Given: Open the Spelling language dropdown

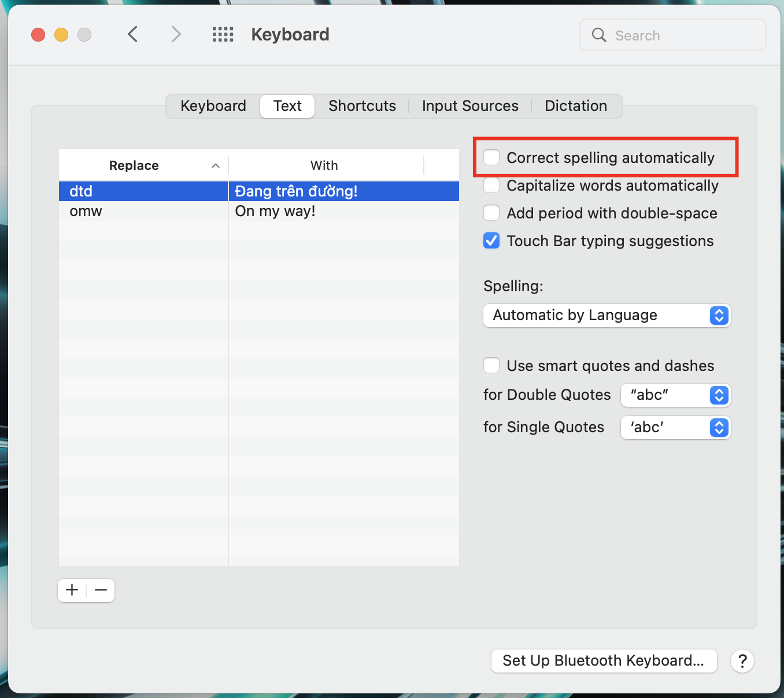Looking at the screenshot, I should [607, 315].
